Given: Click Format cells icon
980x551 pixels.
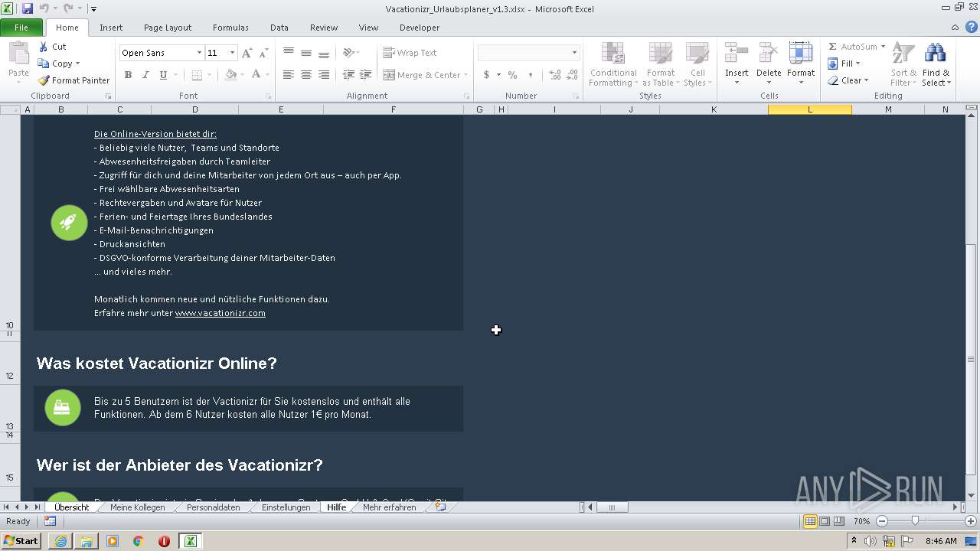Looking at the screenshot, I should (800, 54).
